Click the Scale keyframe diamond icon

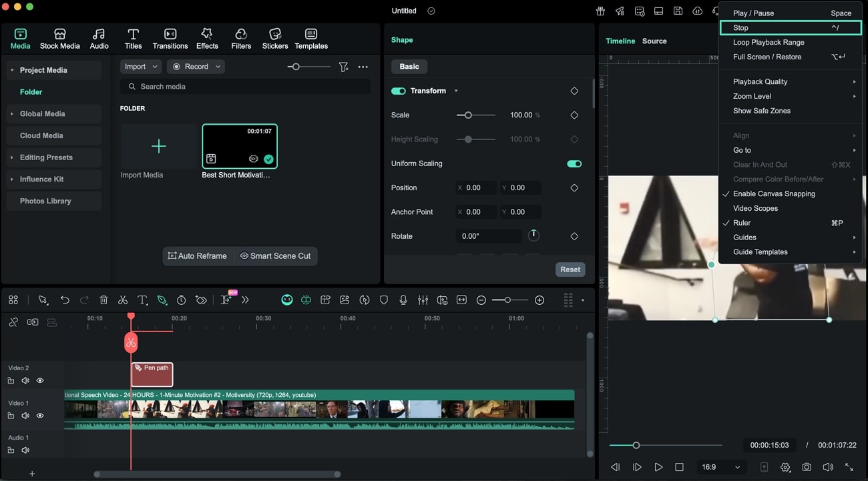[x=574, y=115]
